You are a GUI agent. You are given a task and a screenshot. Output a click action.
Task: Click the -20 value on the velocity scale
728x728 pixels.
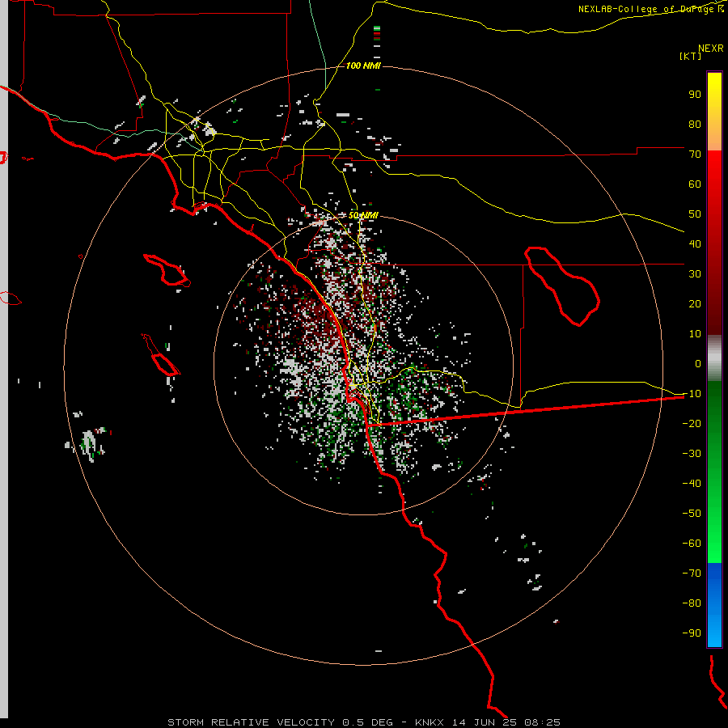[692, 424]
